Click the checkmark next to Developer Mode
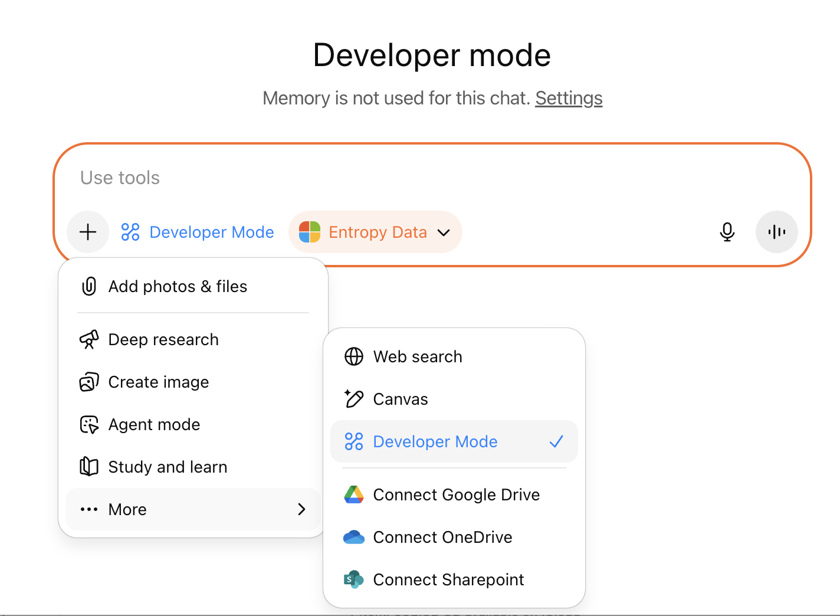This screenshot has height=616, width=840. 556,441
